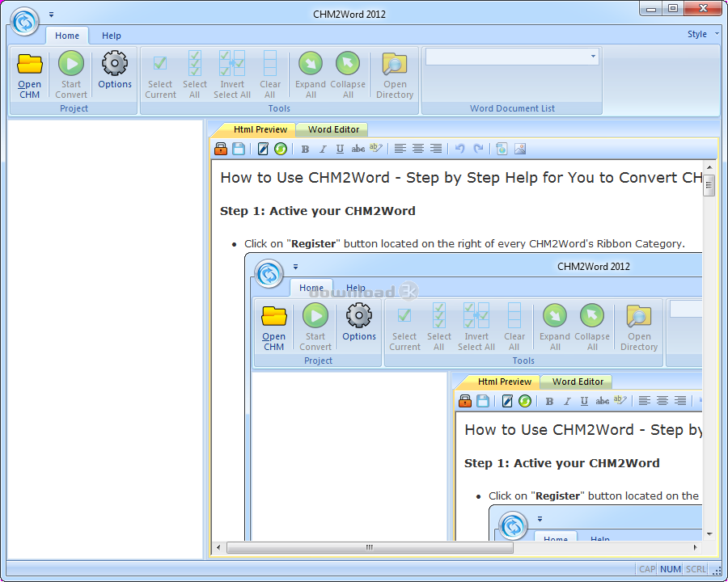Switch to the Help ribbon tab
The width and height of the screenshot is (728, 582).
tap(112, 36)
